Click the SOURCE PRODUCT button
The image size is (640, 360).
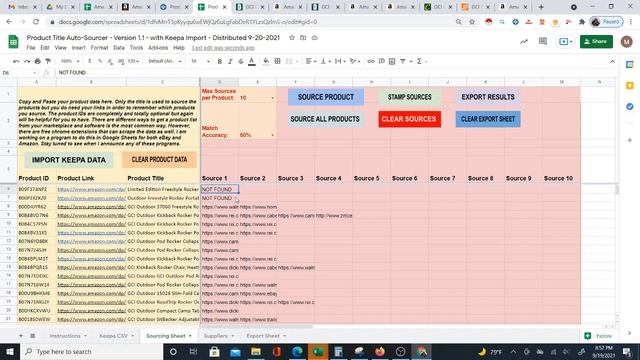pos(326,97)
